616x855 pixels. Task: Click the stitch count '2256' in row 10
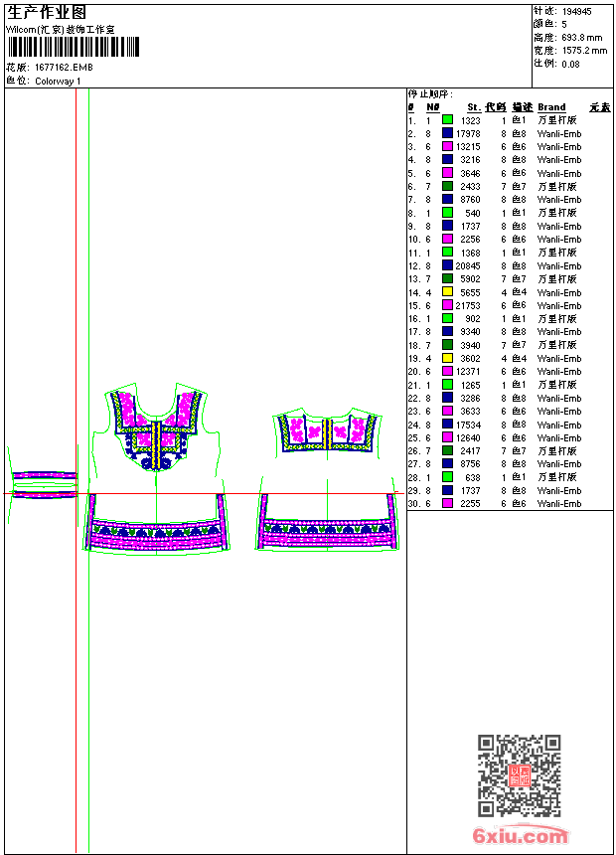pos(470,240)
